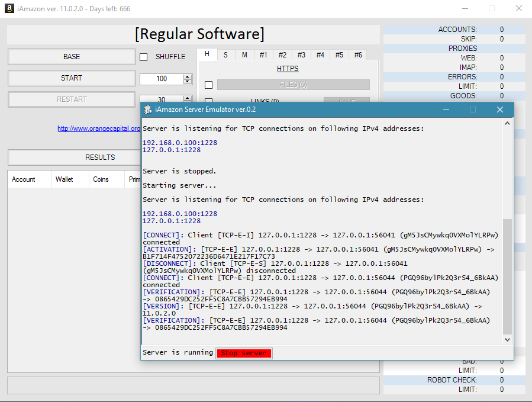Click the IMAP proxies label

[468, 67]
